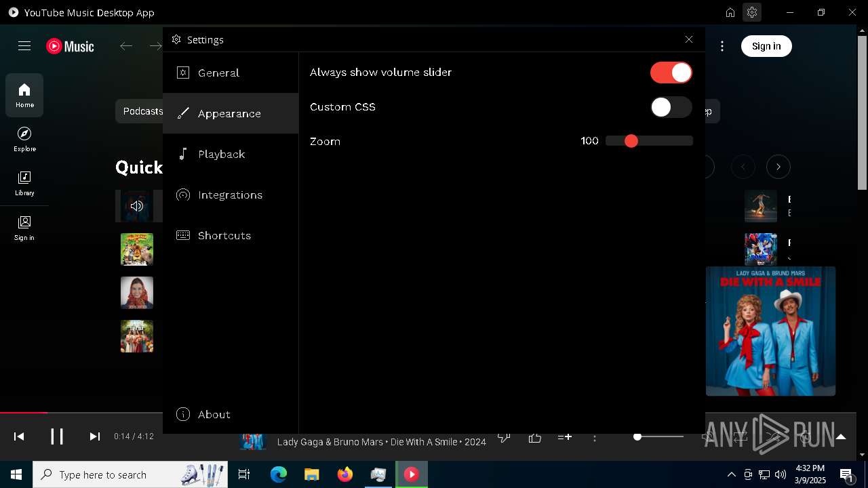Skip to the previous track
The width and height of the screenshot is (868, 488).
click(x=19, y=436)
